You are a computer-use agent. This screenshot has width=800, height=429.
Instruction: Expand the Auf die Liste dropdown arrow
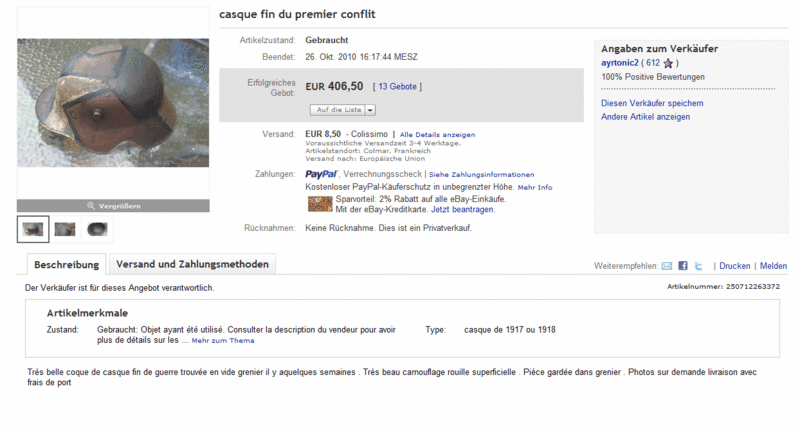[370, 110]
